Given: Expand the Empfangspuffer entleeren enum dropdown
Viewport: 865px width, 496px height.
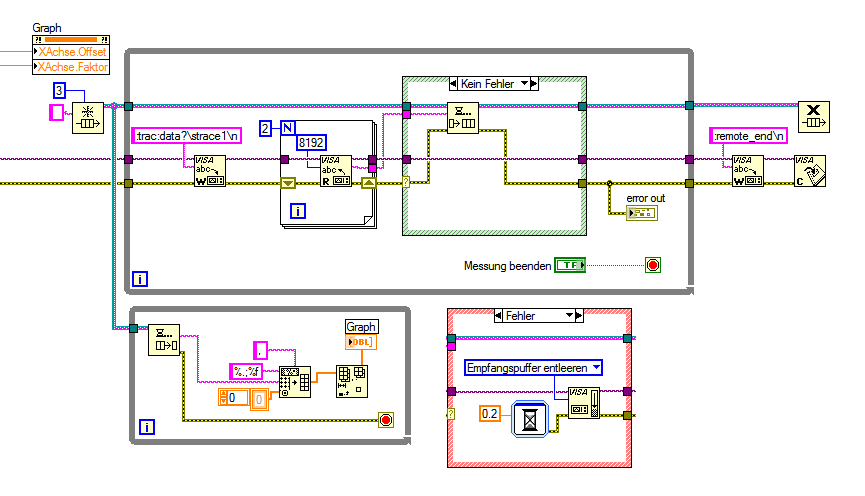Looking at the screenshot, I should pos(596,367).
